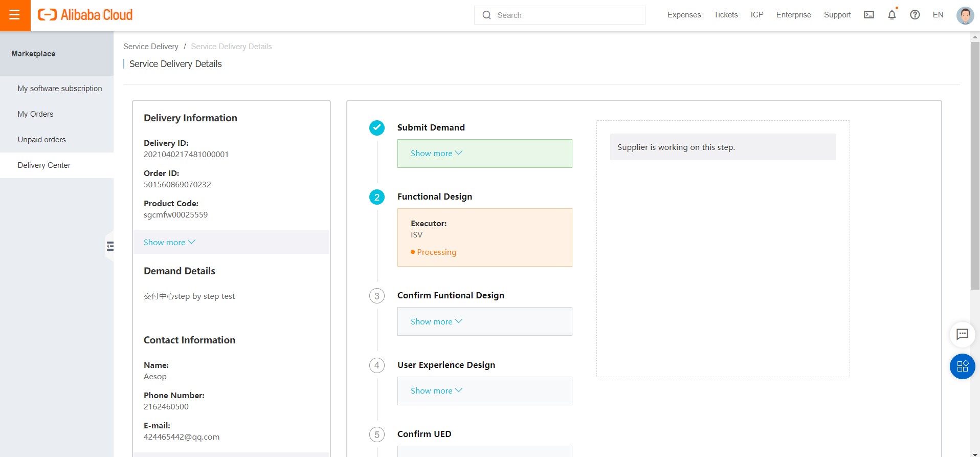Viewport: 980px width, 457px height.
Task: Click the help question mark icon
Action: [x=915, y=15]
